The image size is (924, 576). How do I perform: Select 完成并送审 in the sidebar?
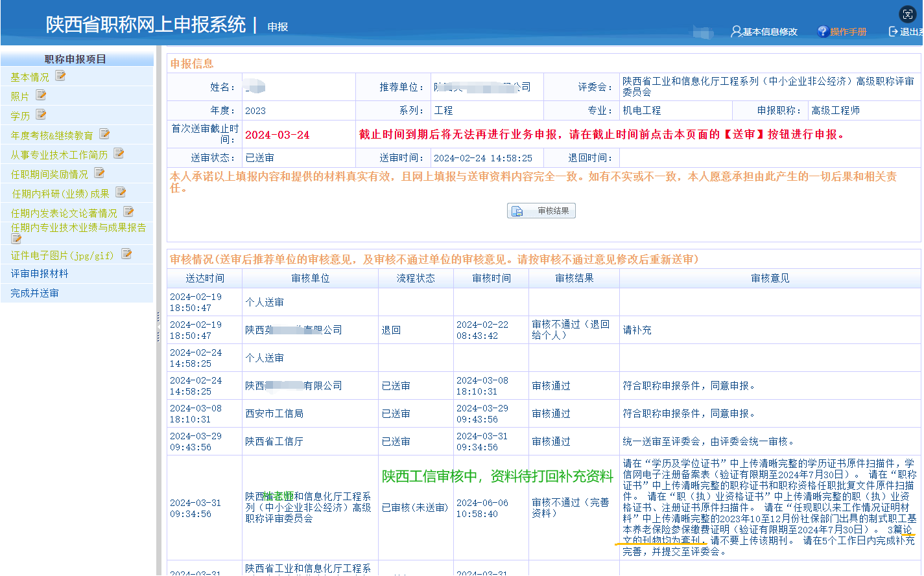click(x=34, y=294)
